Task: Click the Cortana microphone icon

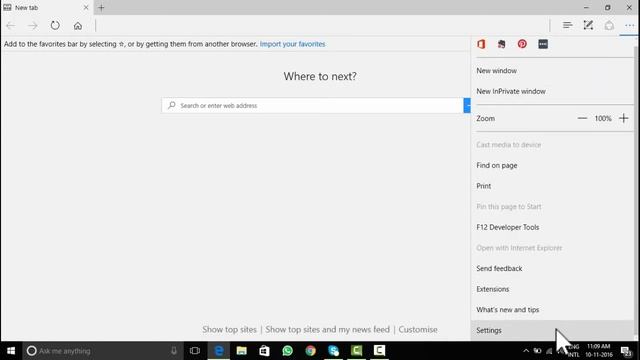Action: (x=174, y=351)
